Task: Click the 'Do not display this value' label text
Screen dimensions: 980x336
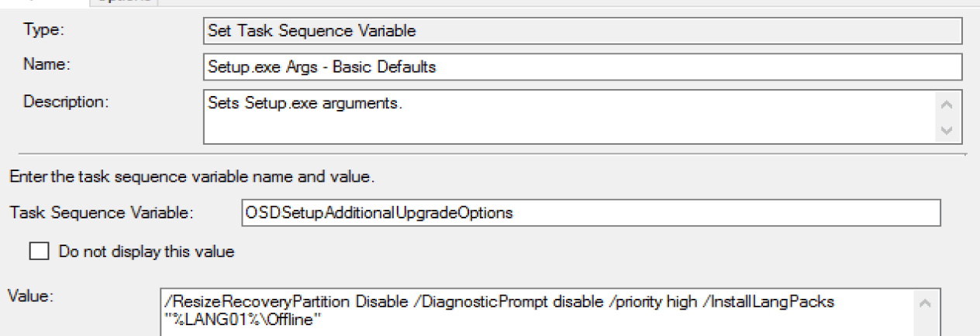Action: 146,252
